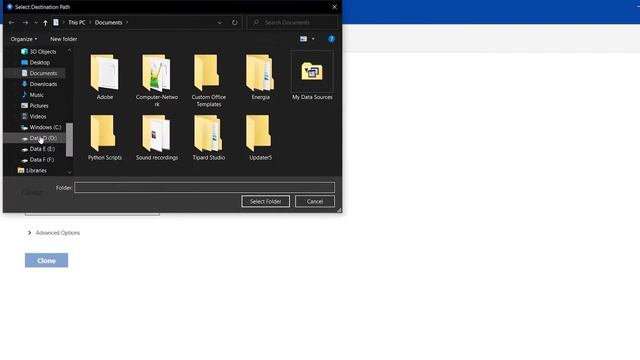
Task: Click the Folder name input field
Action: (204, 187)
